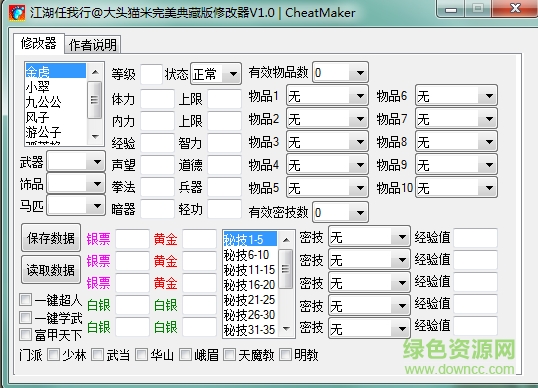Check the 少林 sect checkbox

pyautogui.click(x=54, y=355)
